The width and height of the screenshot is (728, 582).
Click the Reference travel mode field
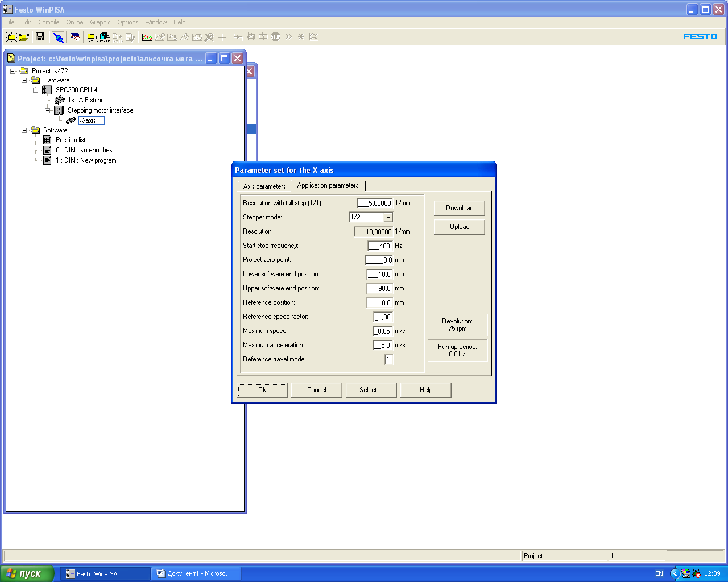tap(388, 359)
